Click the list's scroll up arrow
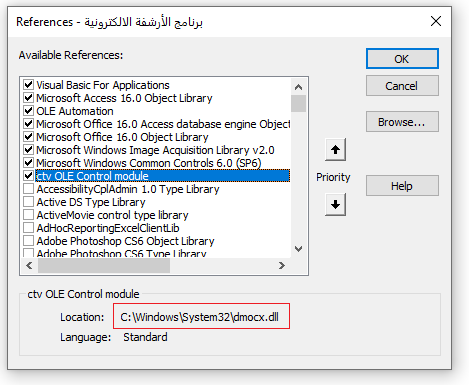This screenshot has height=385, width=469. pyautogui.click(x=298, y=87)
